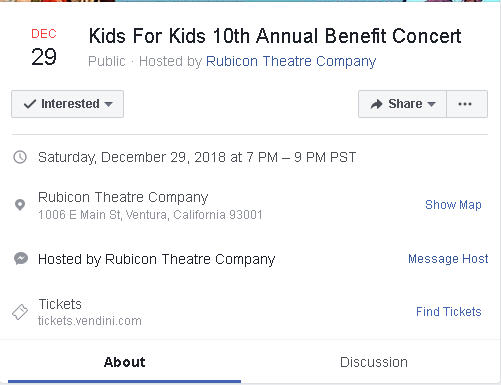Click the Find Tickets link
The height and width of the screenshot is (385, 501).
click(448, 312)
